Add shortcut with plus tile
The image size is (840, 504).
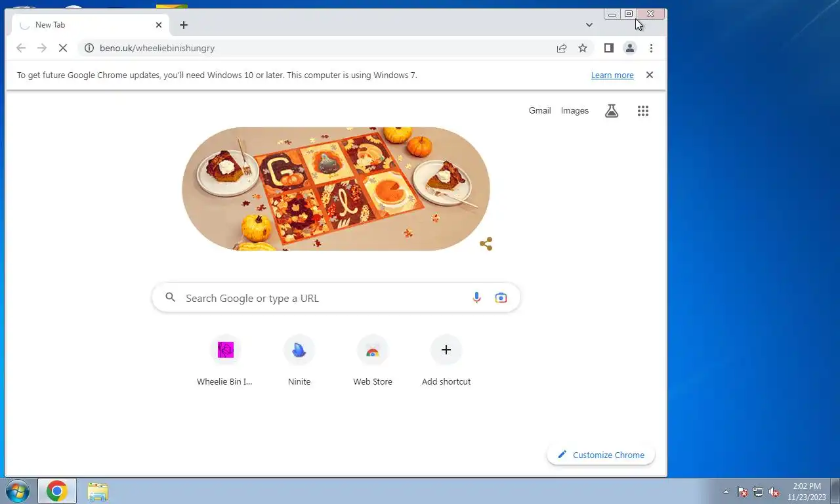click(x=446, y=361)
